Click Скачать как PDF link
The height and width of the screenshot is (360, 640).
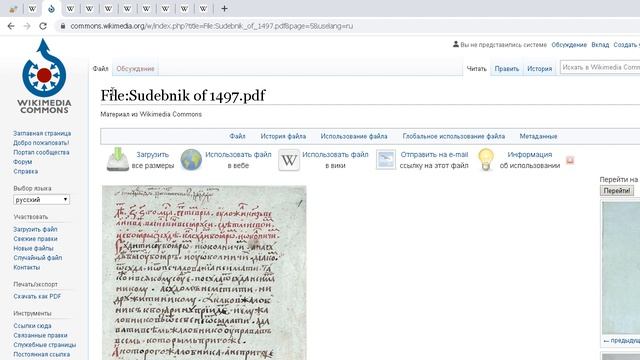37,296
